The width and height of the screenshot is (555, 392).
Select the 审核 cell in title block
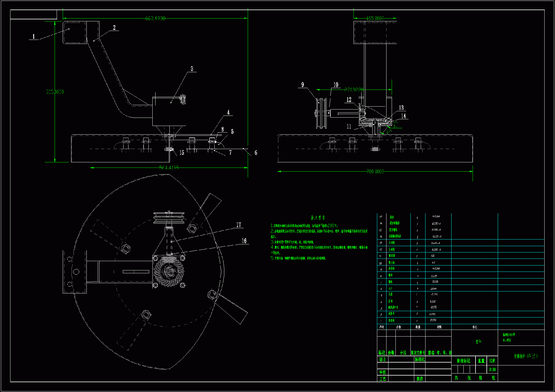tap(382, 372)
